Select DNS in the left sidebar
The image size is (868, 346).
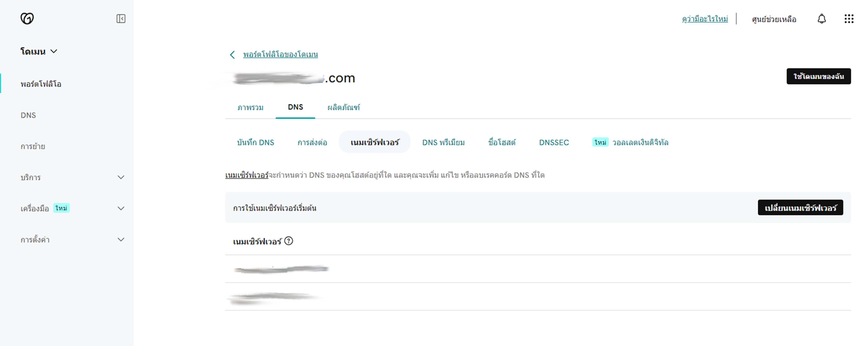tap(28, 115)
